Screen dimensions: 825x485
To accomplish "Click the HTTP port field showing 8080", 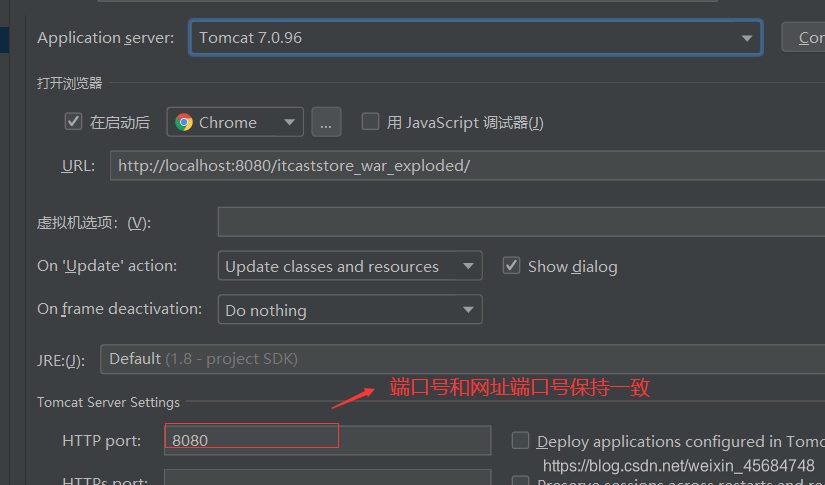I will (328, 440).
